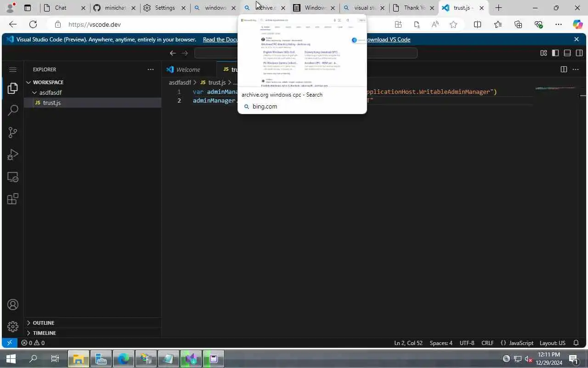The image size is (588, 368).
Task: Go back in VS Code navigation
Action: (173, 53)
